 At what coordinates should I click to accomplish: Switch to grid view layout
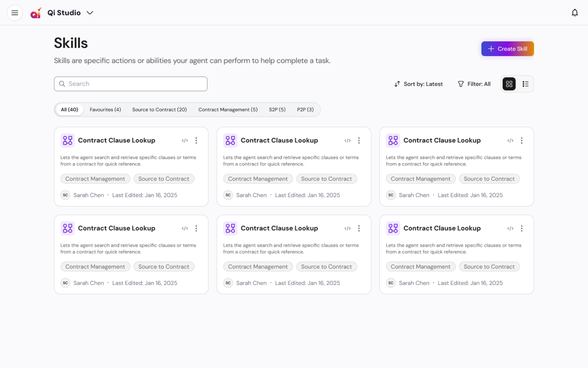(509, 84)
